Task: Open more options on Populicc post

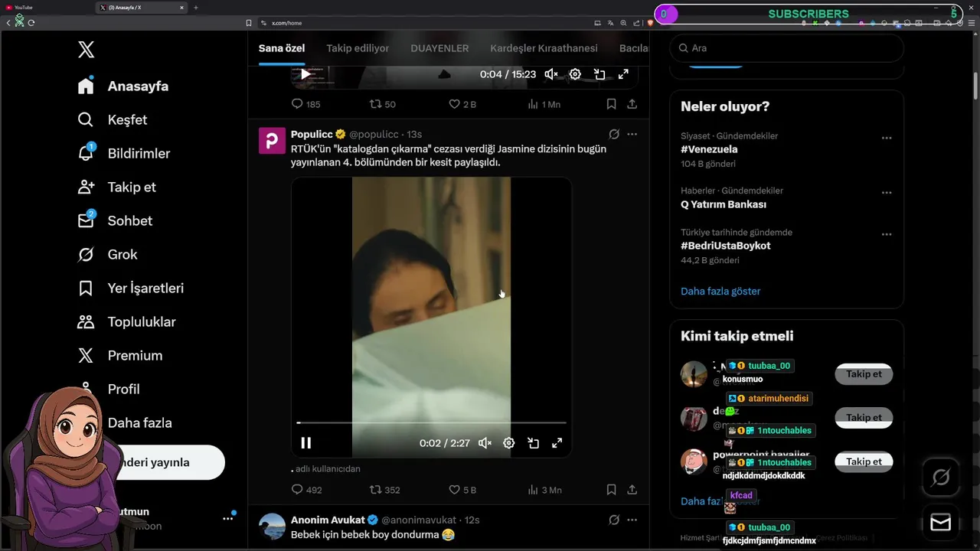Action: click(x=632, y=134)
